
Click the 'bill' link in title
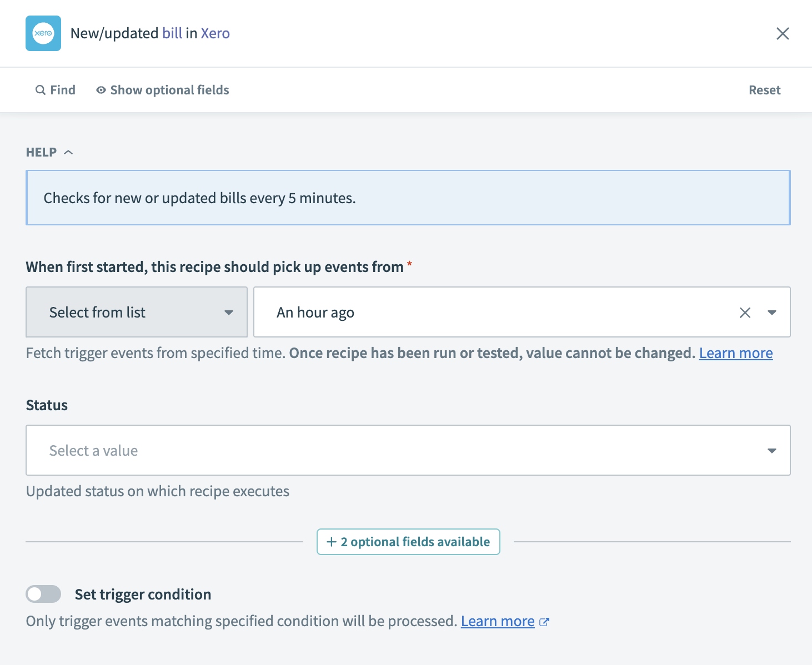point(172,33)
